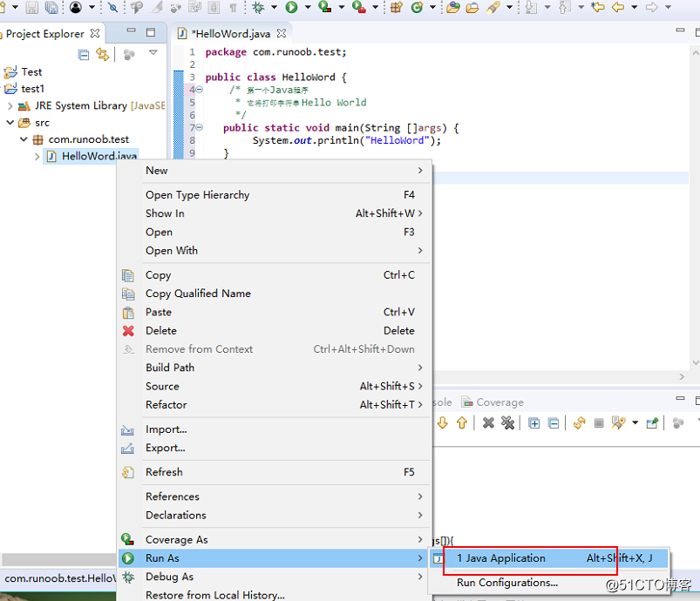The width and height of the screenshot is (700, 601).
Task: Click the Previous Annotation toolbar icon
Action: (x=564, y=7)
